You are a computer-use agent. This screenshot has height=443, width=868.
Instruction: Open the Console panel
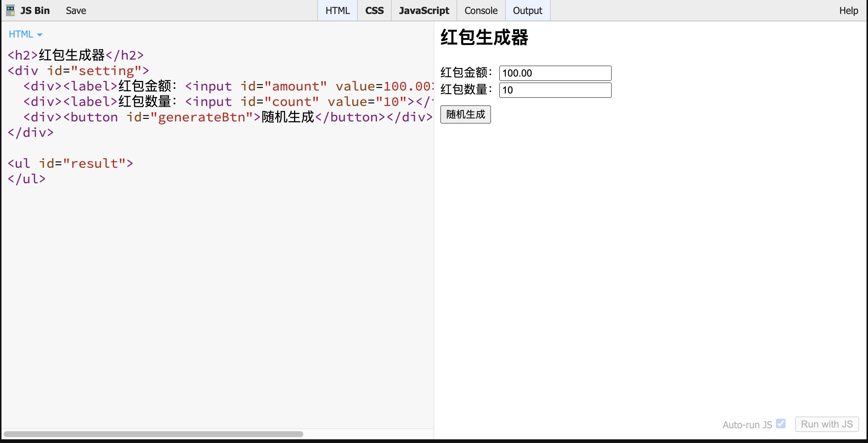tap(481, 10)
